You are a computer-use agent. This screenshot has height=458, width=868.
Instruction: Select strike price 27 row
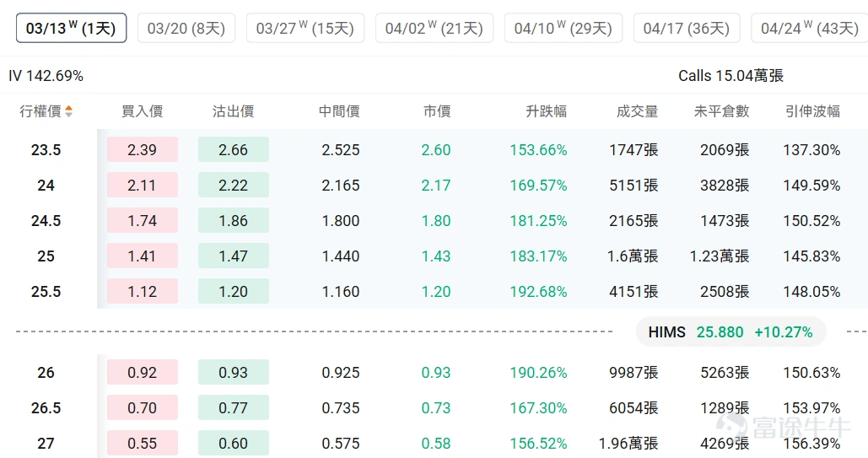click(46, 443)
